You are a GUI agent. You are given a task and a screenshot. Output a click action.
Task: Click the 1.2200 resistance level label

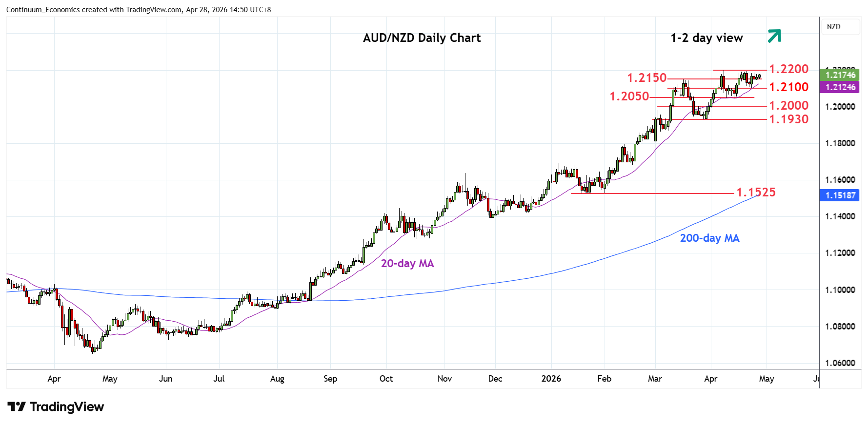(x=788, y=69)
